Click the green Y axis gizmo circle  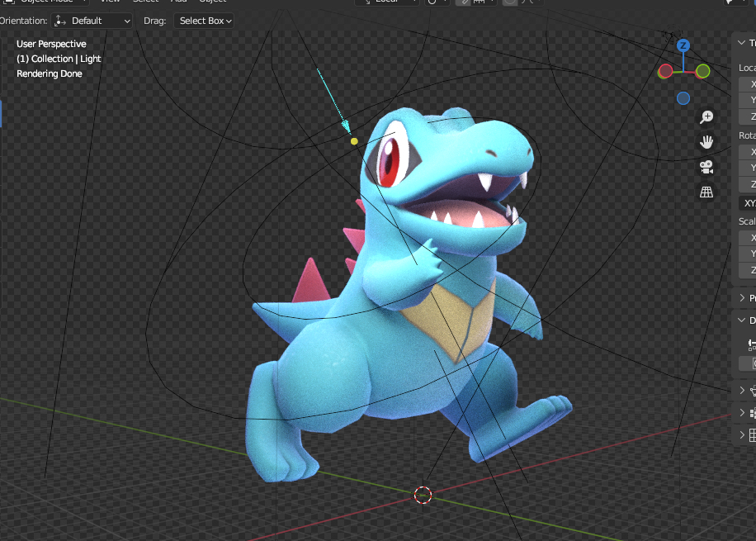click(x=702, y=71)
